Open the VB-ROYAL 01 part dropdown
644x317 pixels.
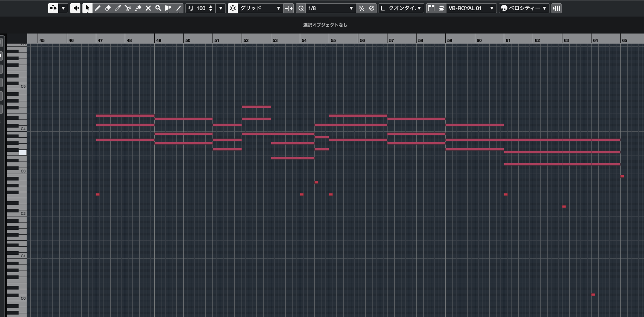pos(471,8)
